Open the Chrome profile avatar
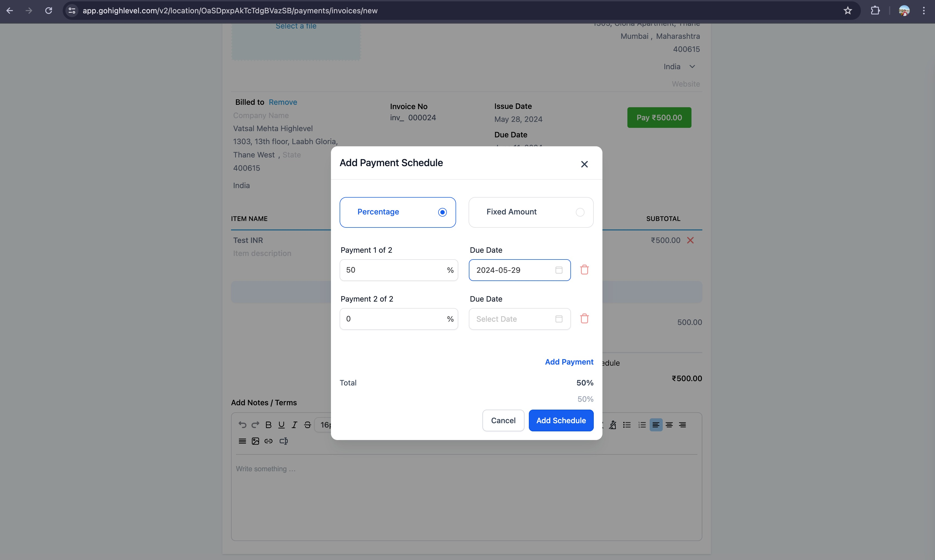 click(x=904, y=11)
